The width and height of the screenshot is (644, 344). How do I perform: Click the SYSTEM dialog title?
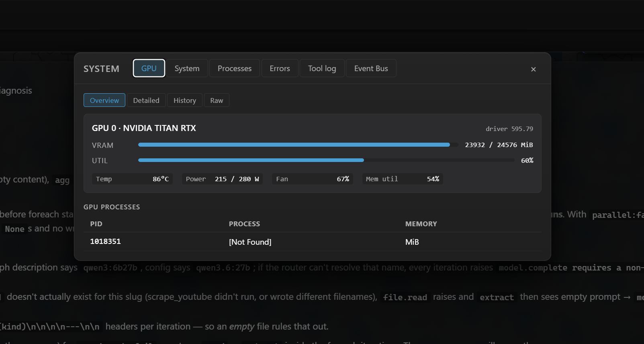[x=101, y=69]
